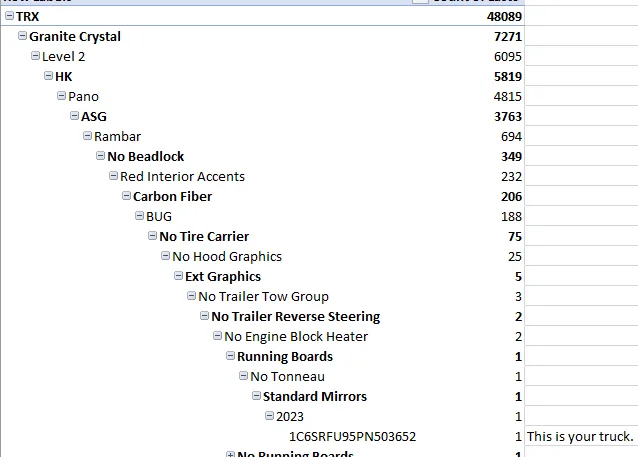Select the BUG label cell
Image resolution: width=638 pixels, height=457 pixels.
(x=159, y=216)
